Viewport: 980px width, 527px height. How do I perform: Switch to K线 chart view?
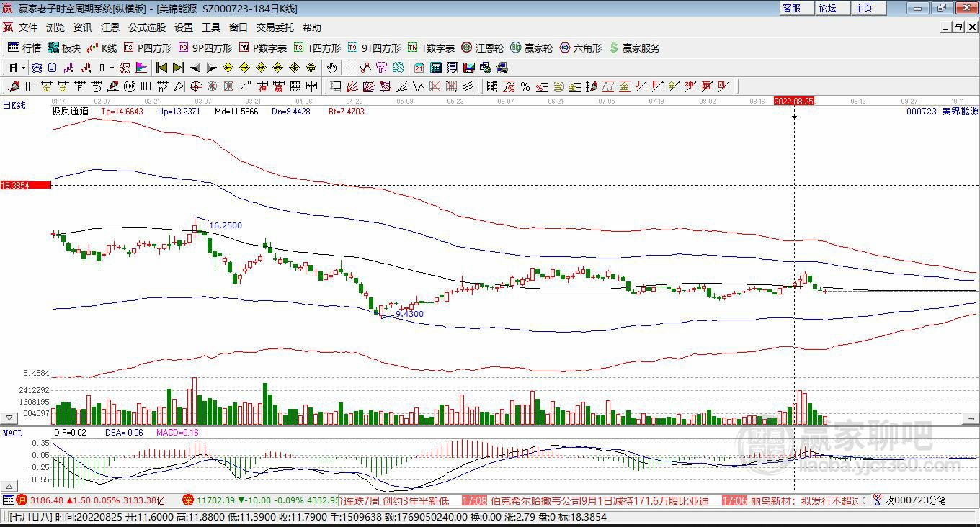coord(102,48)
